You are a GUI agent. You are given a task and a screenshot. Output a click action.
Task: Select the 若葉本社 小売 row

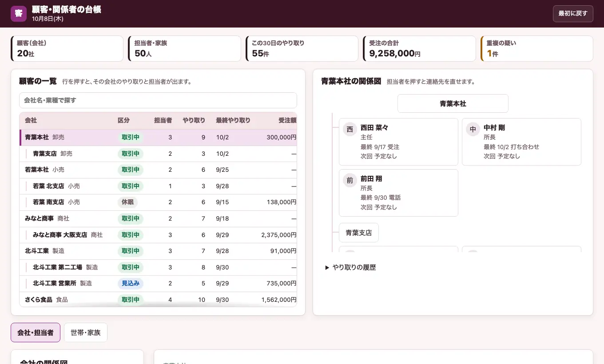[x=158, y=170]
